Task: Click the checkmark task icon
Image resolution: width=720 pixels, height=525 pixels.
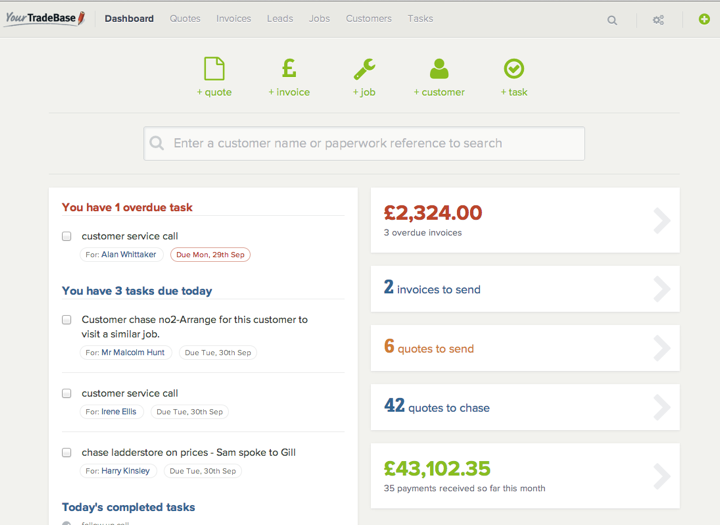Action: point(514,68)
